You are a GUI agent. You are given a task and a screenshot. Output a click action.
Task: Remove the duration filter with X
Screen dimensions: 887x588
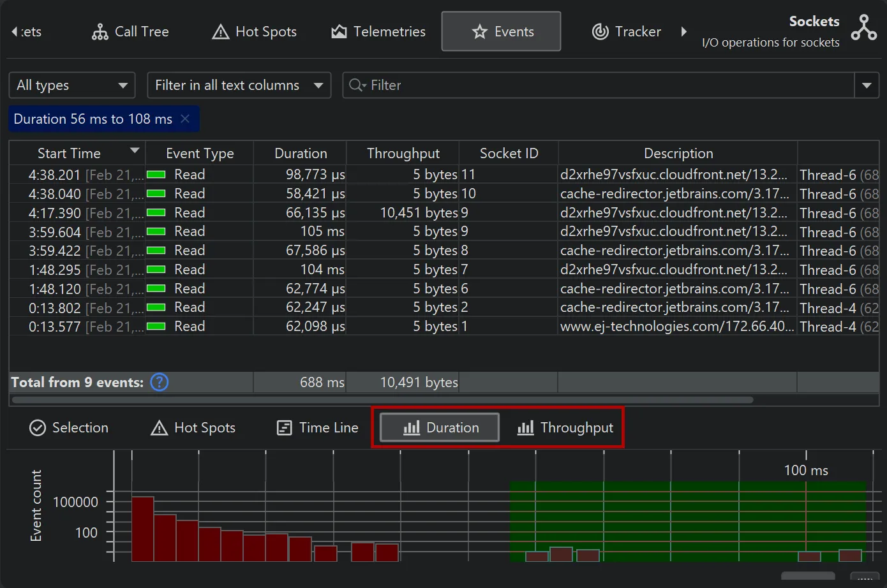coord(185,119)
